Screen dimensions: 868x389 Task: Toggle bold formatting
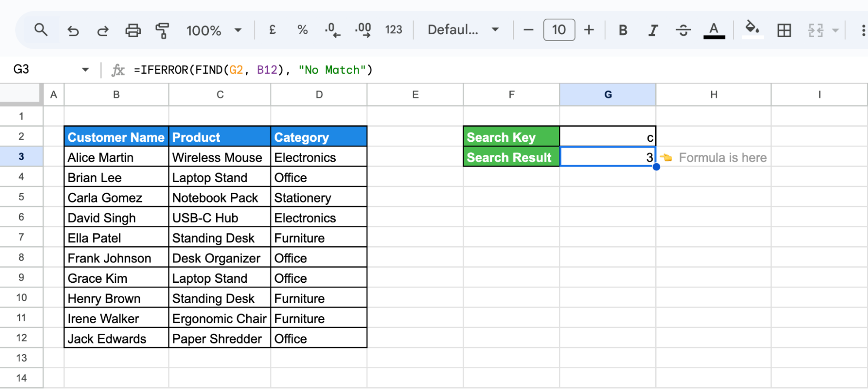point(623,30)
